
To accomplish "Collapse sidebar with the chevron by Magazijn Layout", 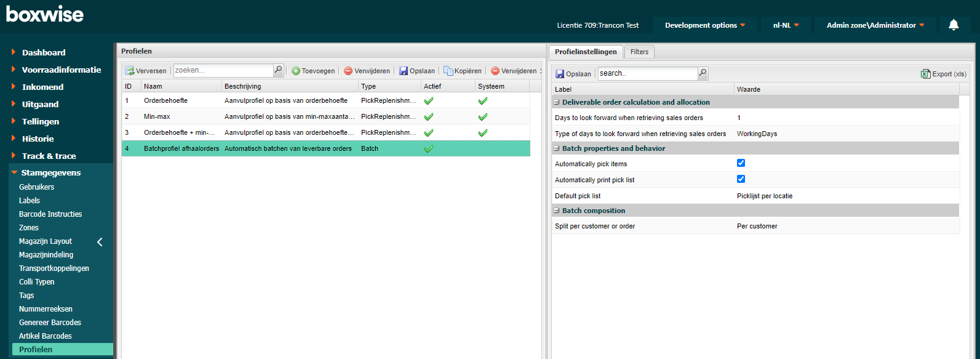I will pyautogui.click(x=100, y=242).
